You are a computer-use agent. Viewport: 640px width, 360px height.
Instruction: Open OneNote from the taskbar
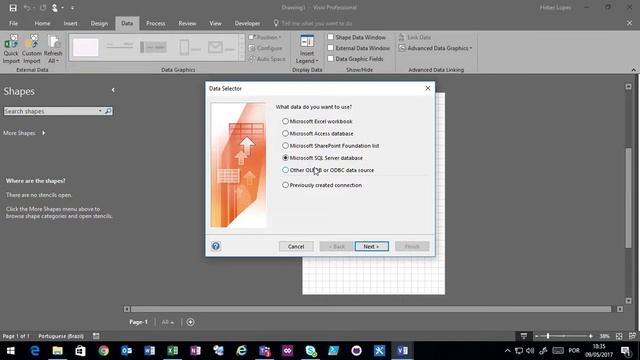tap(195, 351)
